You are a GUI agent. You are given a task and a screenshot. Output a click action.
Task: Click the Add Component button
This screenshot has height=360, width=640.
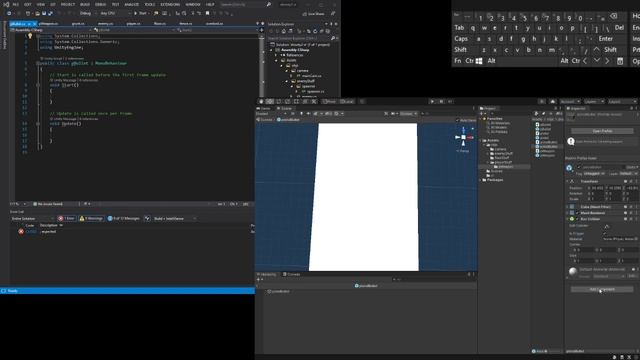602,289
